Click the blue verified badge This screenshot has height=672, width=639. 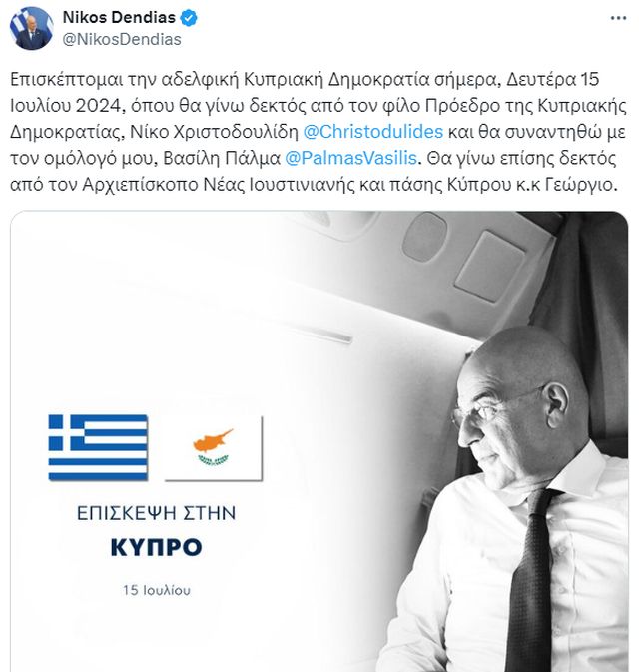point(189,18)
